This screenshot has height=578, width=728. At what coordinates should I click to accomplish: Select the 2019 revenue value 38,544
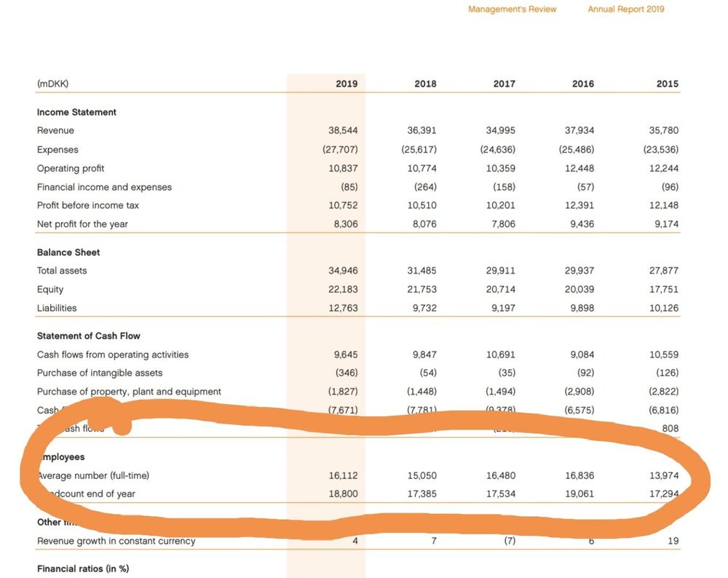pyautogui.click(x=343, y=130)
